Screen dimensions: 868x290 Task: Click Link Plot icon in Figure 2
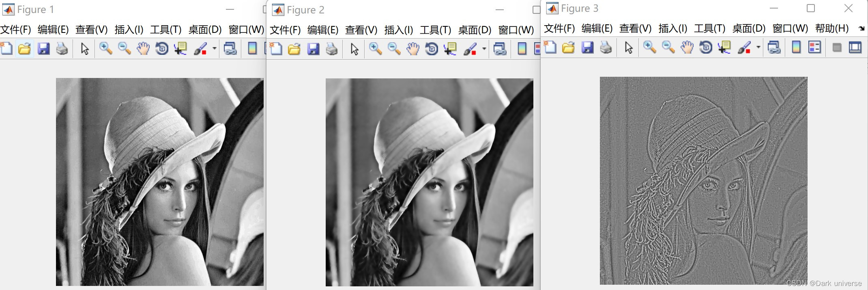[500, 49]
